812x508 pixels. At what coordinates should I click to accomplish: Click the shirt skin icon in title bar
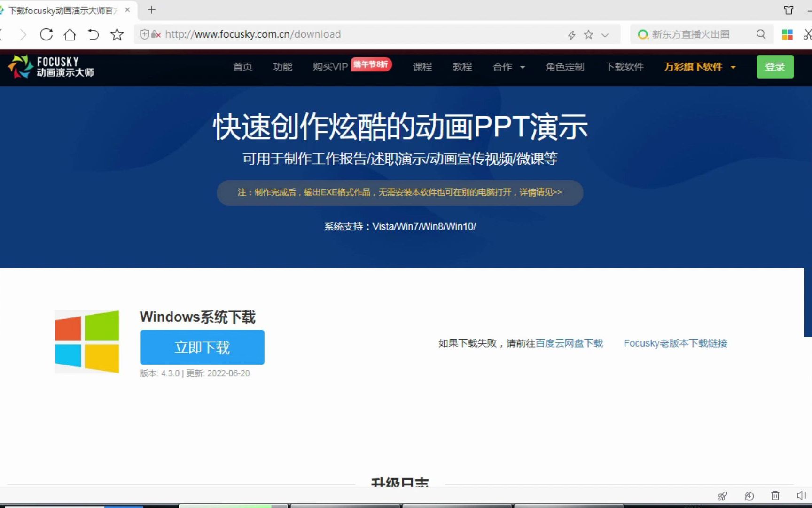[789, 10]
